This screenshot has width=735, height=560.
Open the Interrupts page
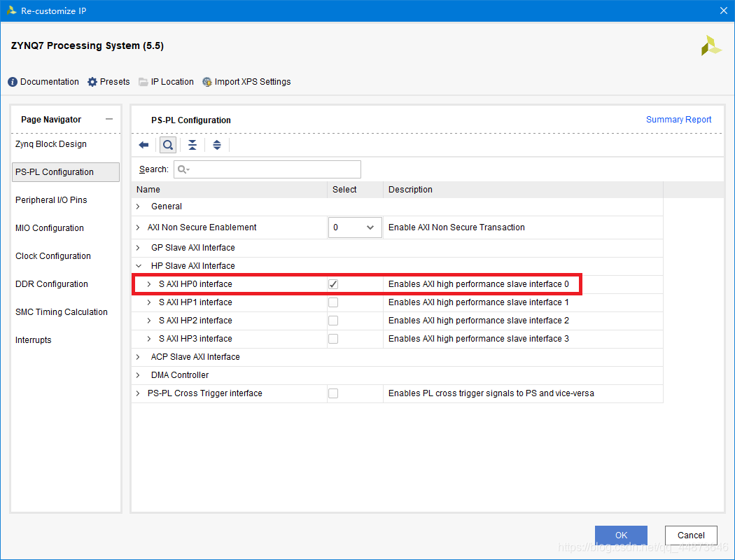pyautogui.click(x=34, y=340)
